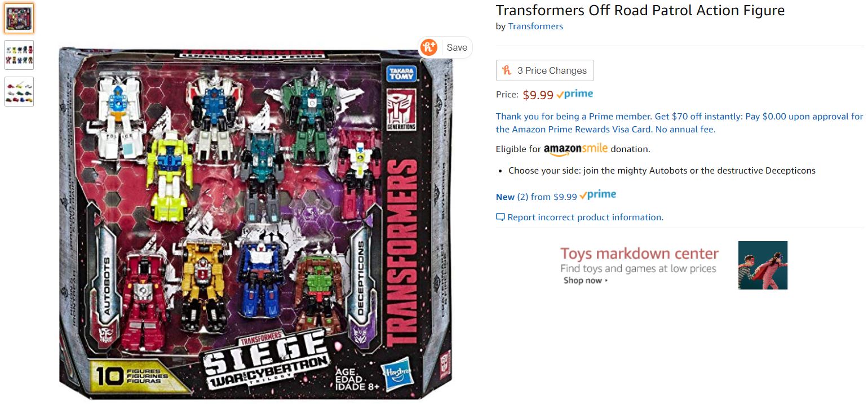
Task: Click Report incorrect product information link
Action: [x=585, y=217]
